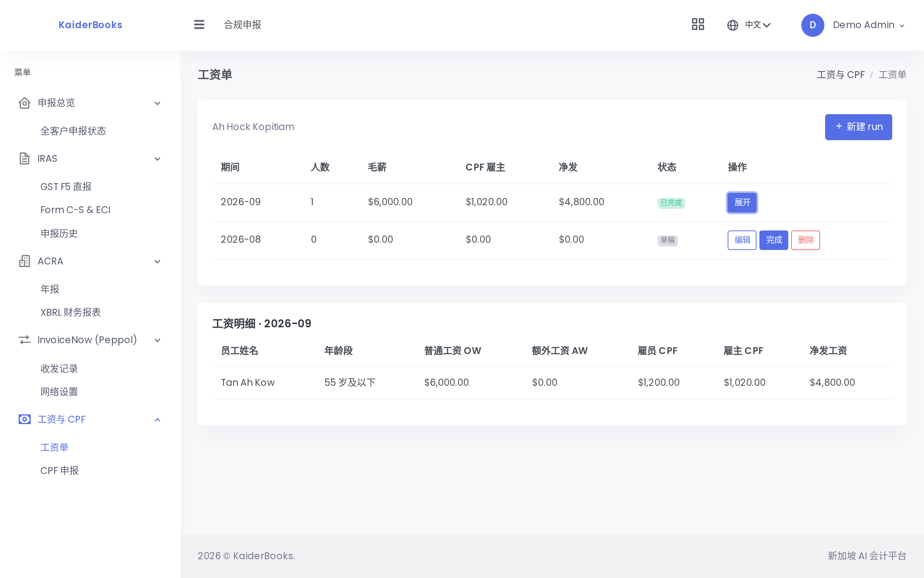924x578 pixels.
Task: Open XBRL 财务报表 menu item
Action: pos(71,312)
